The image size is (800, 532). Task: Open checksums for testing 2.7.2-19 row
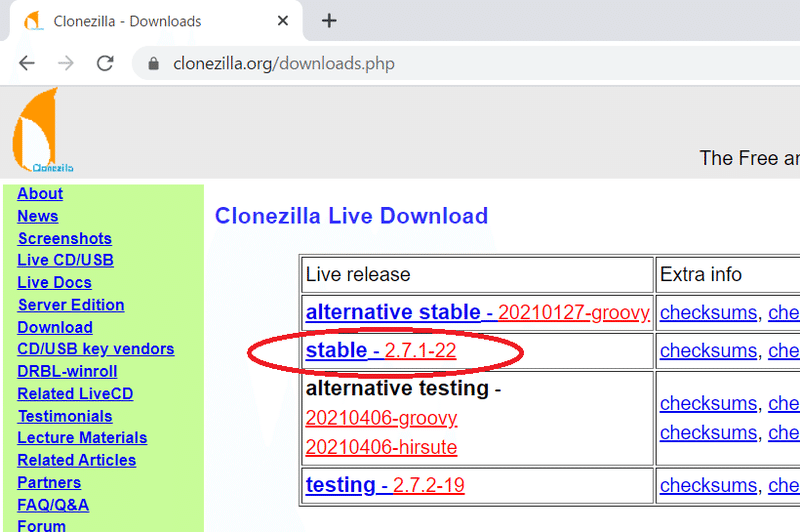pos(708,486)
